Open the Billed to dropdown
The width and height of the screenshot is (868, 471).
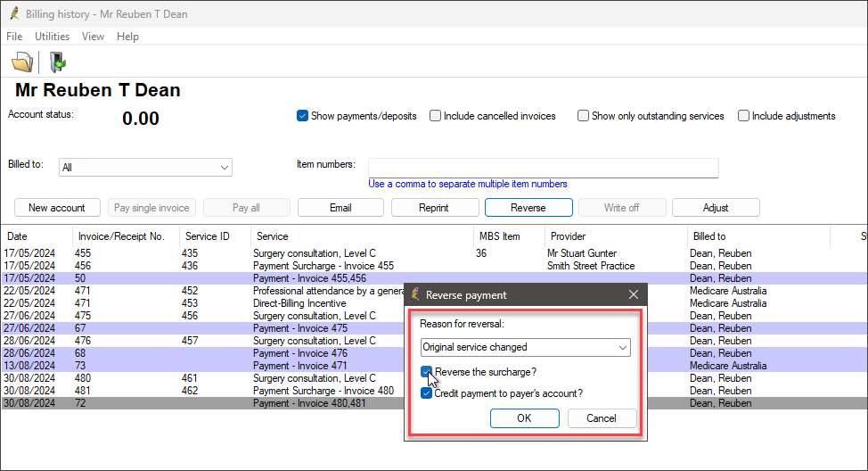[x=224, y=167]
